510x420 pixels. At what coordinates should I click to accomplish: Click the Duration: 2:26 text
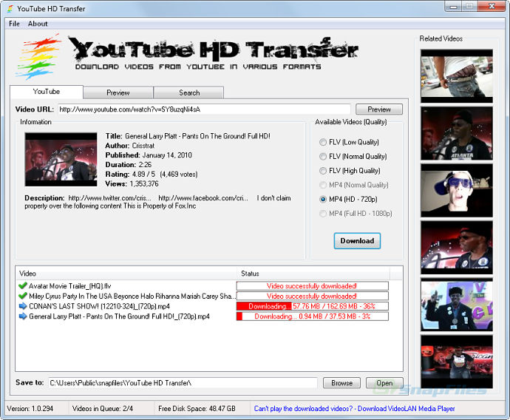[x=129, y=165]
